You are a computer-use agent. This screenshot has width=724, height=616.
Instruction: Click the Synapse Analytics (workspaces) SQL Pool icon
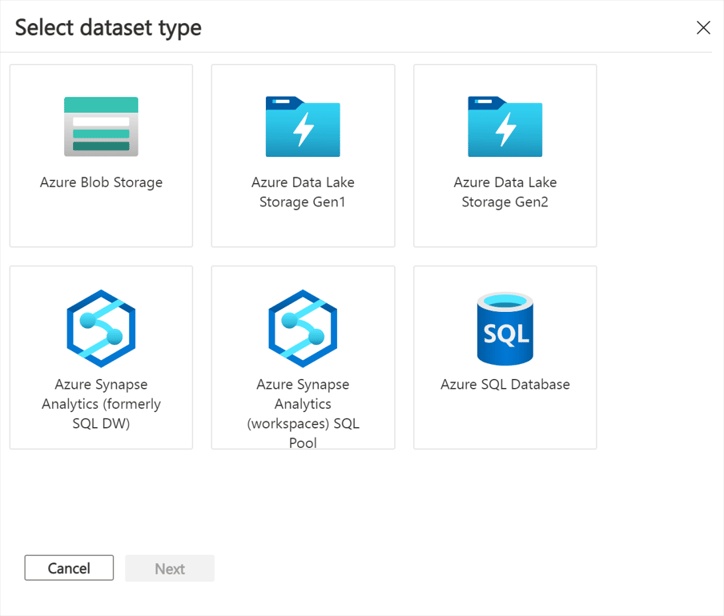[303, 328]
